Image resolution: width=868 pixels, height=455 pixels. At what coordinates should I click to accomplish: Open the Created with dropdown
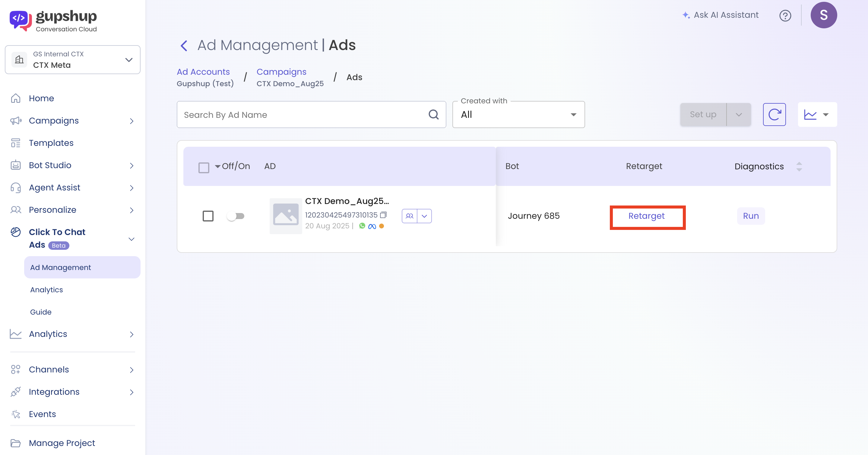pyautogui.click(x=518, y=115)
